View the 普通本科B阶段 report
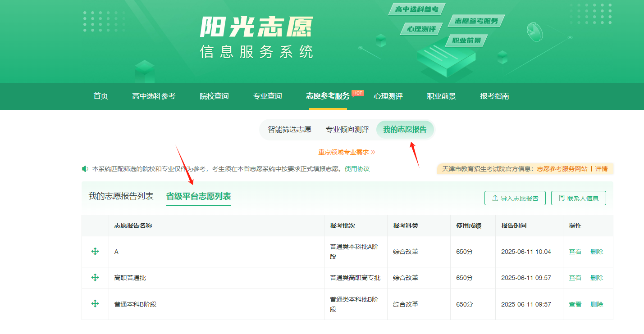 point(575,304)
